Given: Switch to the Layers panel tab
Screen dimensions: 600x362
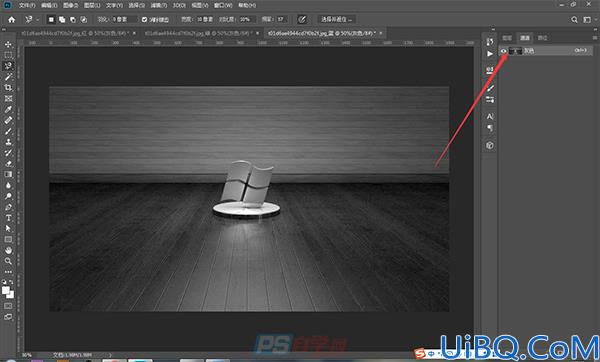Looking at the screenshot, I should tap(507, 38).
